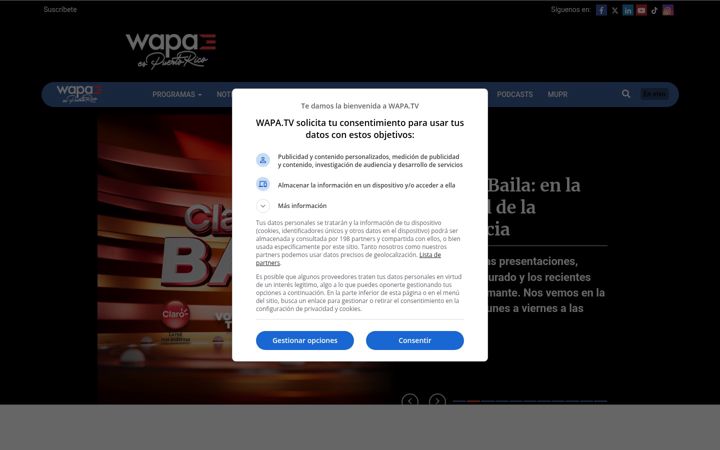Click the Claro Baila carousel image
This screenshot has width=720, height=450.
pos(164,259)
